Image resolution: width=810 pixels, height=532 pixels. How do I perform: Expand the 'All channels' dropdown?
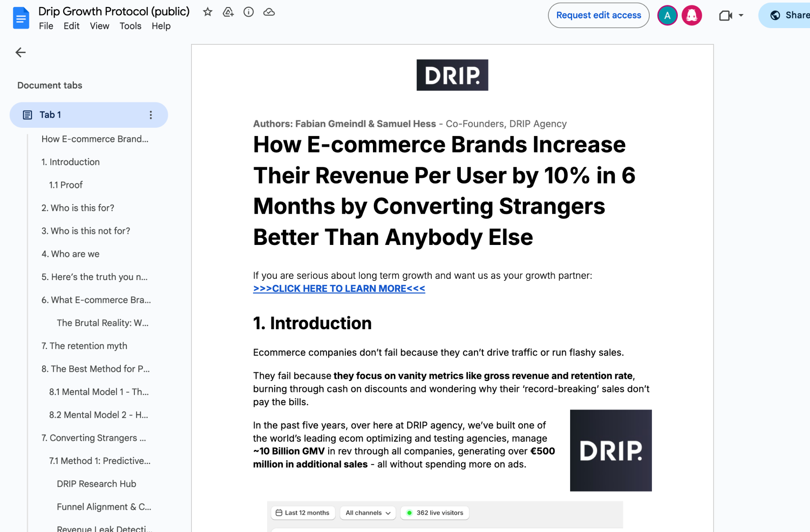pos(368,513)
